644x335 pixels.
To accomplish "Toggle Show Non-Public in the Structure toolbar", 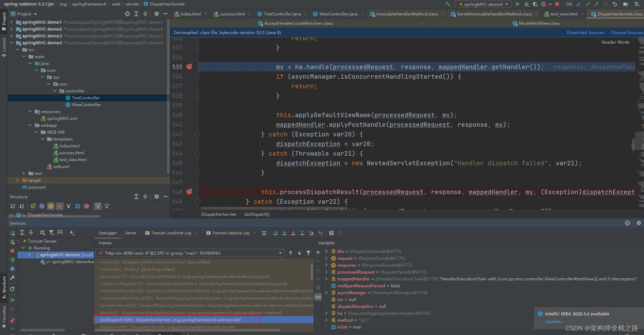I will point(60,206).
